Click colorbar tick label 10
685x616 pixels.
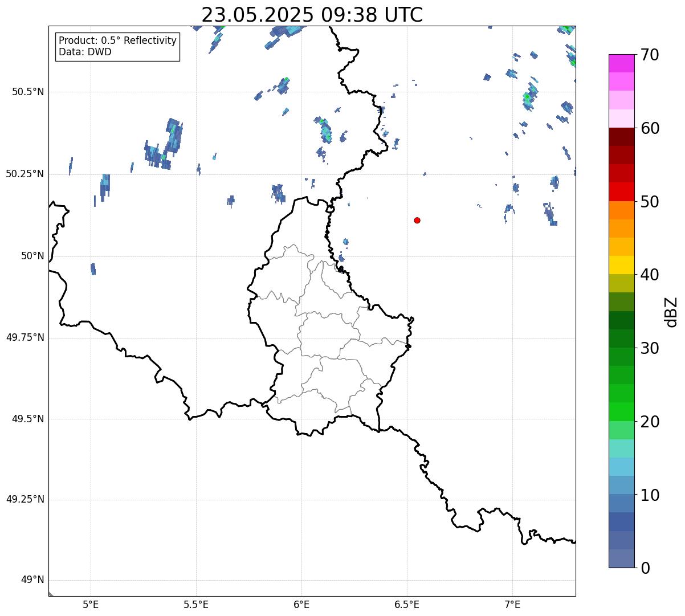(650, 495)
